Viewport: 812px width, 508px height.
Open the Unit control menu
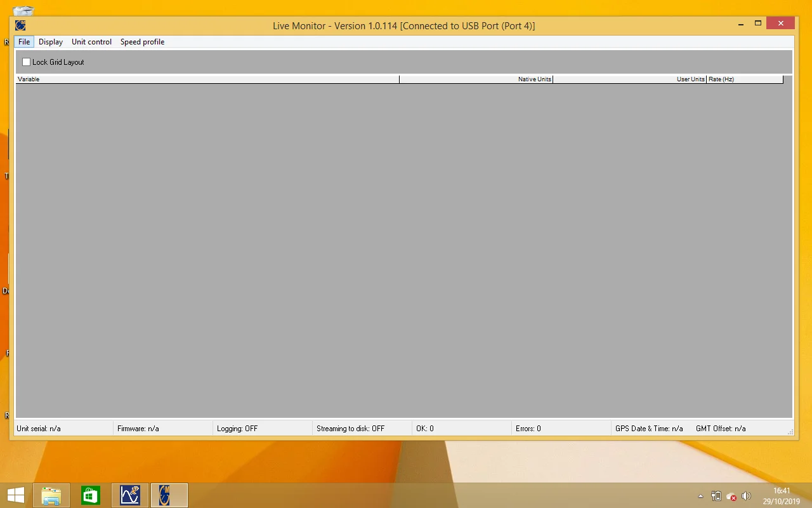click(x=91, y=42)
